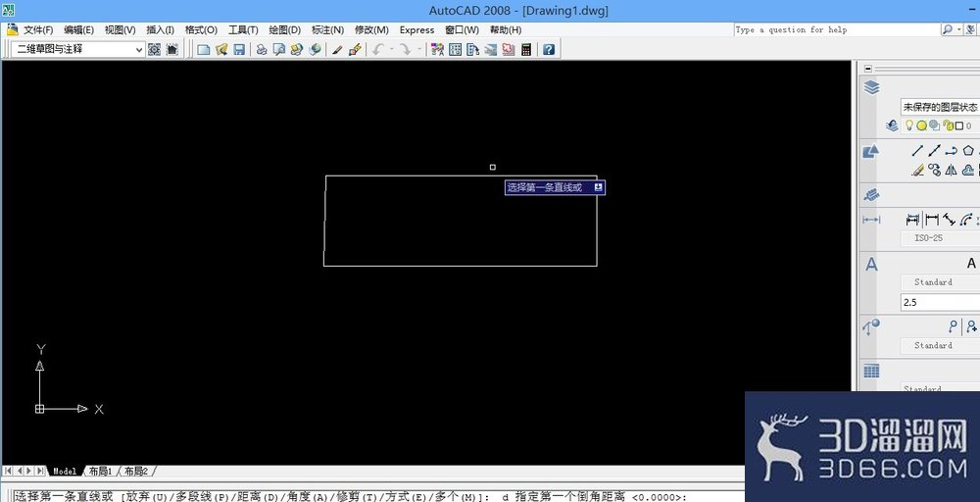This screenshot has width=980, height=502.
Task: Pick the Erase tool in the dashboard
Action: pyautogui.click(x=917, y=170)
